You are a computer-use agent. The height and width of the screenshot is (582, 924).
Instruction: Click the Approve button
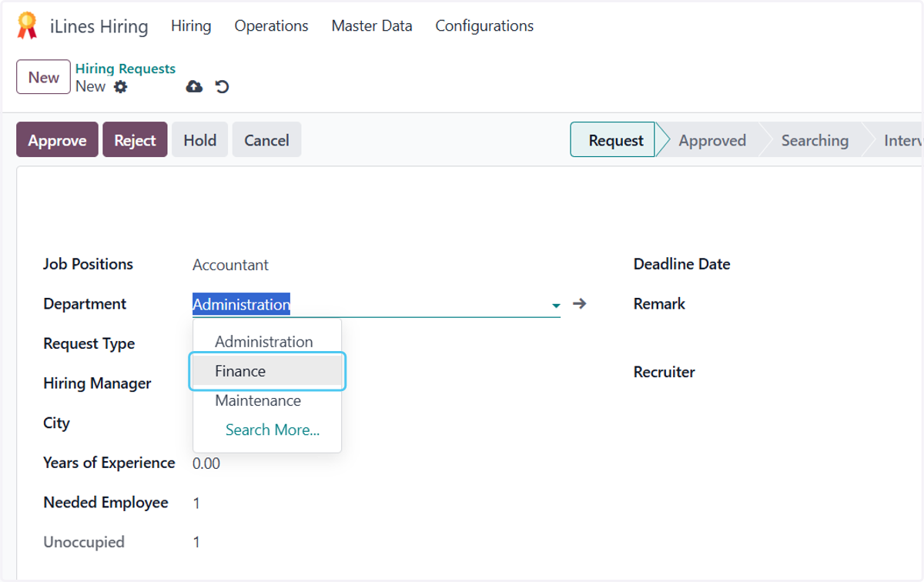coord(57,140)
